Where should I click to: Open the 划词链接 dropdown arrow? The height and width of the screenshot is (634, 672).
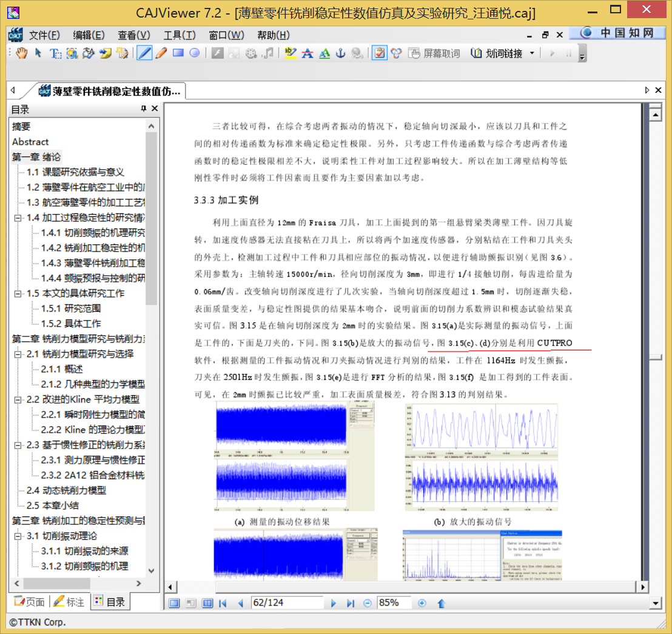pyautogui.click(x=532, y=53)
